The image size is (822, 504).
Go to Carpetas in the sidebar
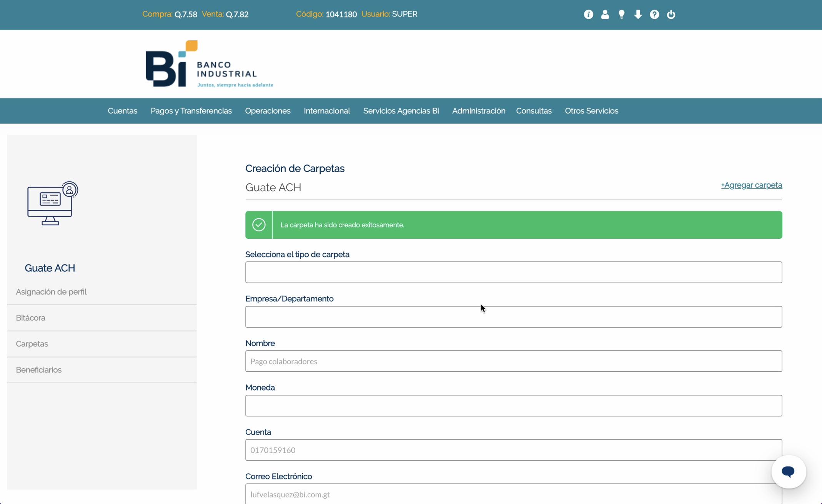click(x=32, y=344)
